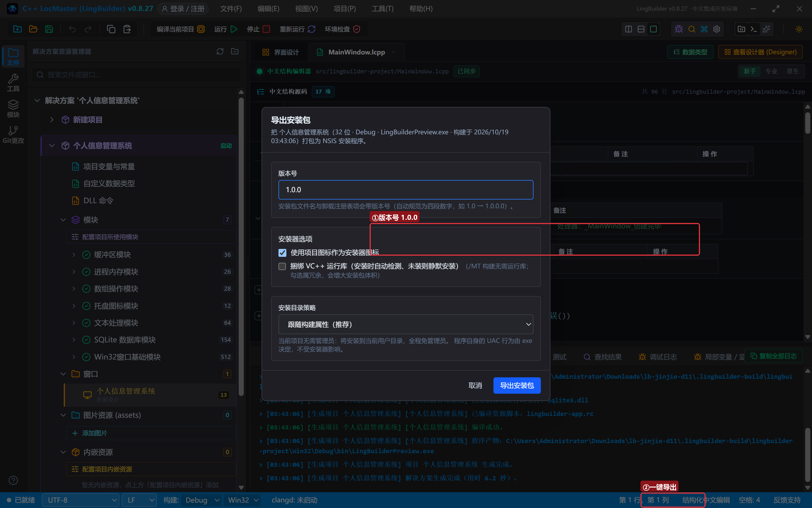Open the debug bug icon in toolbar

[679, 29]
